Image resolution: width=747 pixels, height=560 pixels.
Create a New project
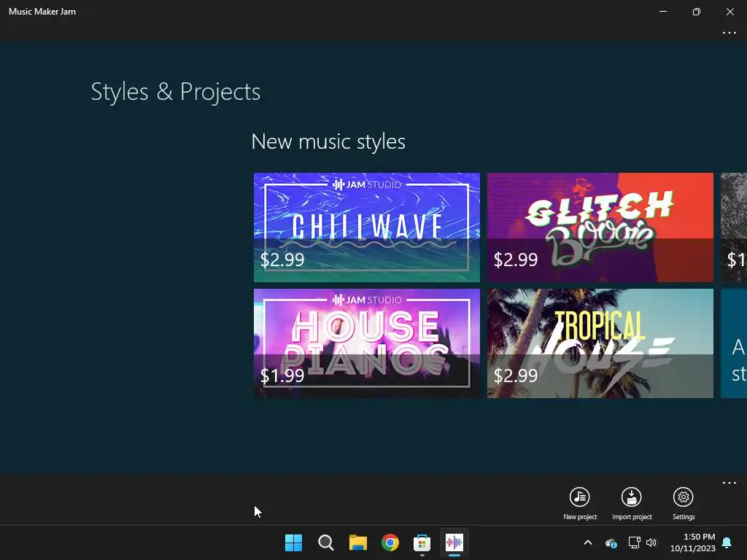(x=580, y=503)
